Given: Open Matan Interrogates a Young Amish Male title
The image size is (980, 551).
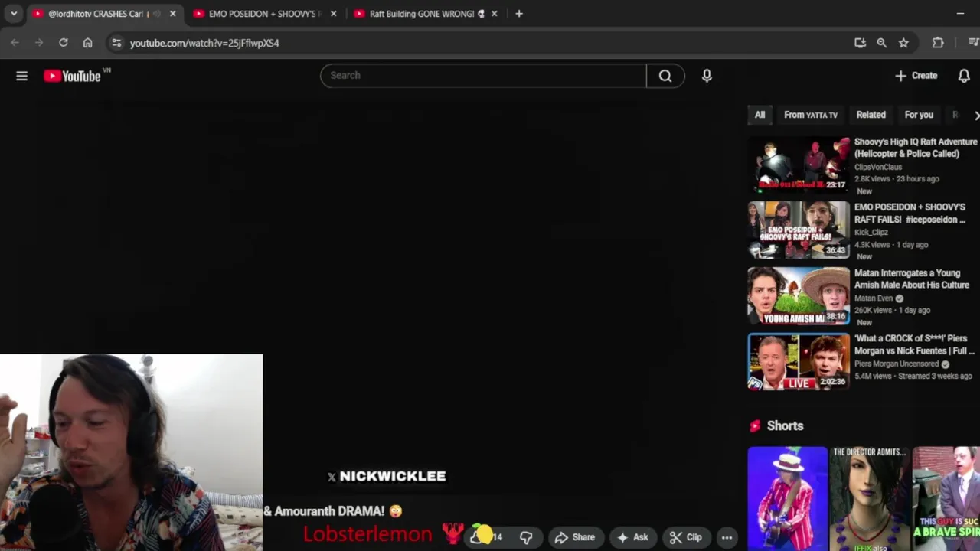Looking at the screenshot, I should 912,279.
